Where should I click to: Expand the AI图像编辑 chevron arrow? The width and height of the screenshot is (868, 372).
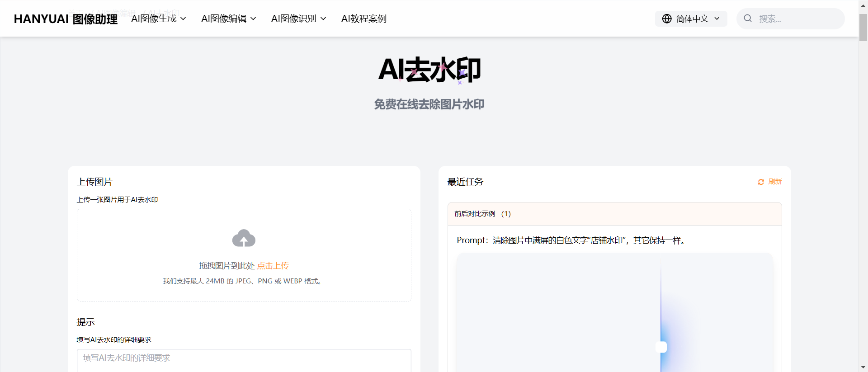point(253,19)
